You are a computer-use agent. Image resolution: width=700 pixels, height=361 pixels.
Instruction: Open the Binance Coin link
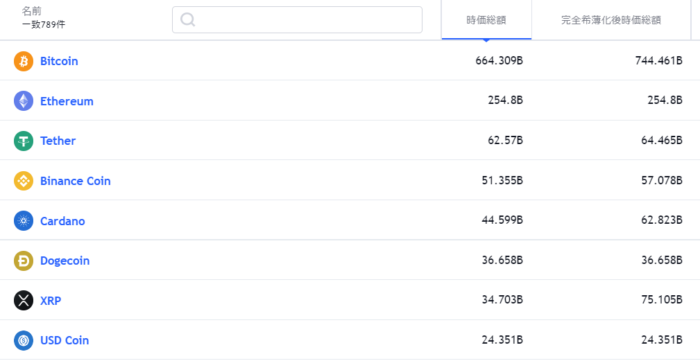tap(75, 181)
